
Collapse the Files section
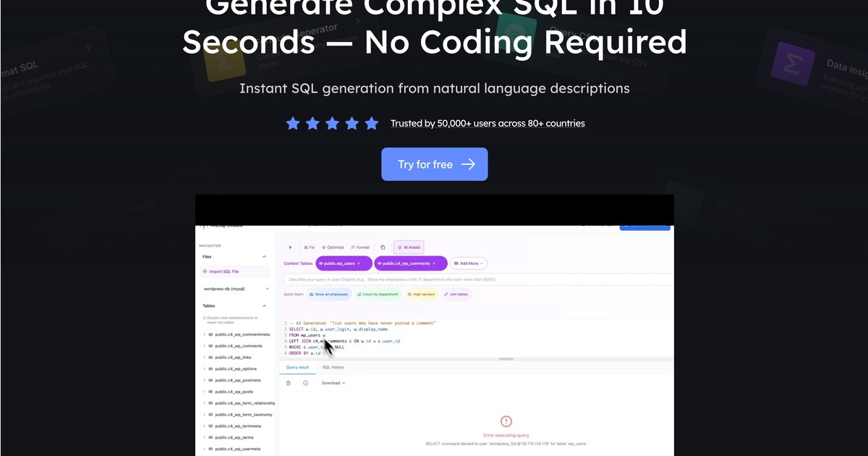[264, 257]
